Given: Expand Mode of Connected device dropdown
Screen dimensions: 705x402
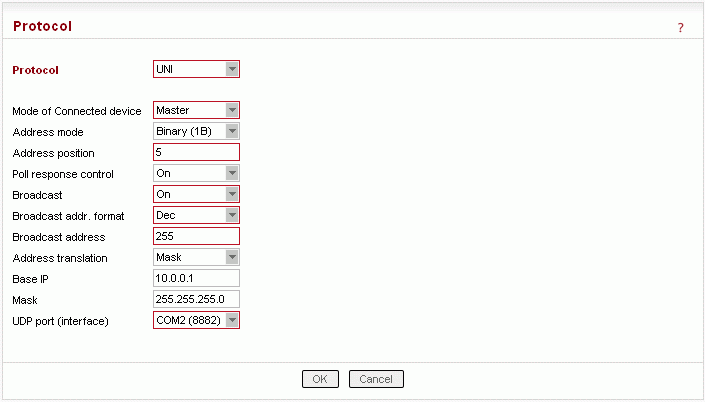Looking at the screenshot, I should 196,110.
